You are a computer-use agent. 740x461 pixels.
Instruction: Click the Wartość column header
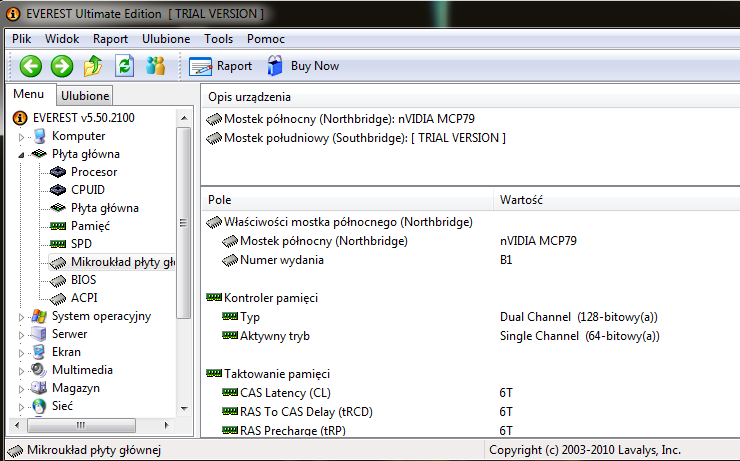[x=617, y=200]
